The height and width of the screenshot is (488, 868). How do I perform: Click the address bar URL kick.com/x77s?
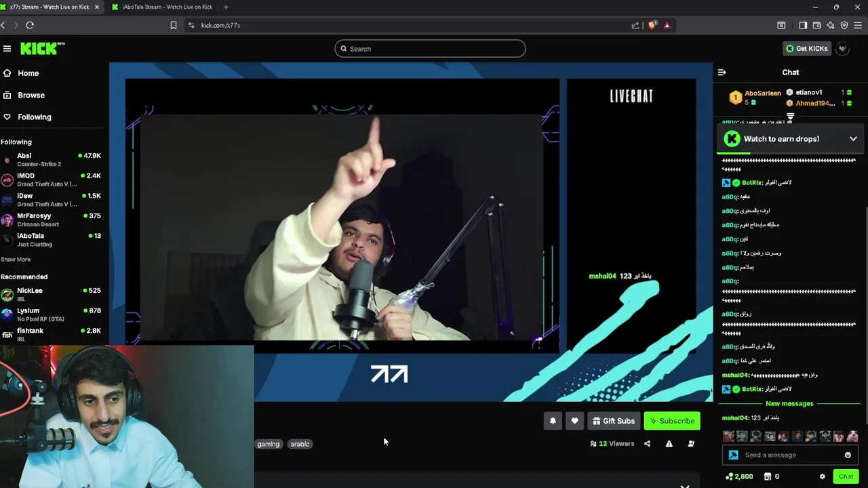point(220,25)
